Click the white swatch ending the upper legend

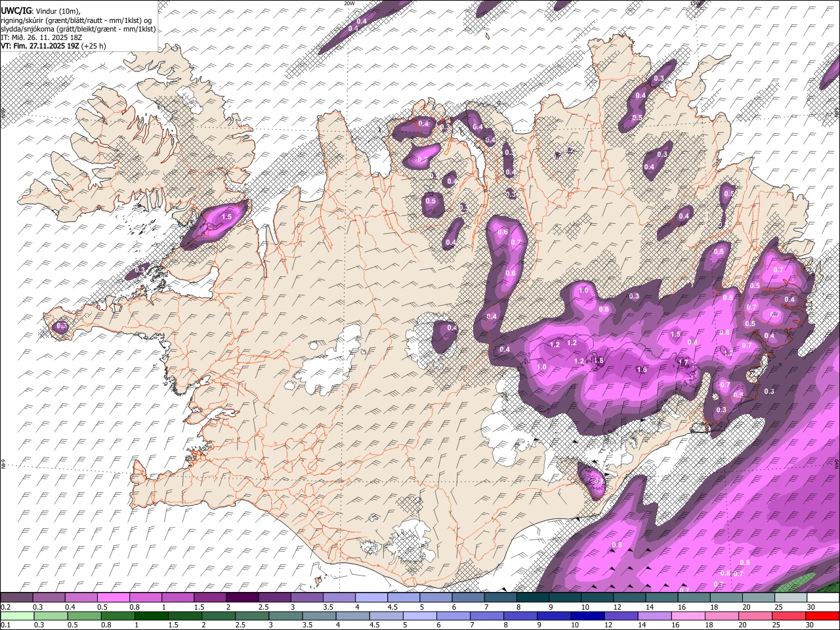pyautogui.click(x=823, y=598)
